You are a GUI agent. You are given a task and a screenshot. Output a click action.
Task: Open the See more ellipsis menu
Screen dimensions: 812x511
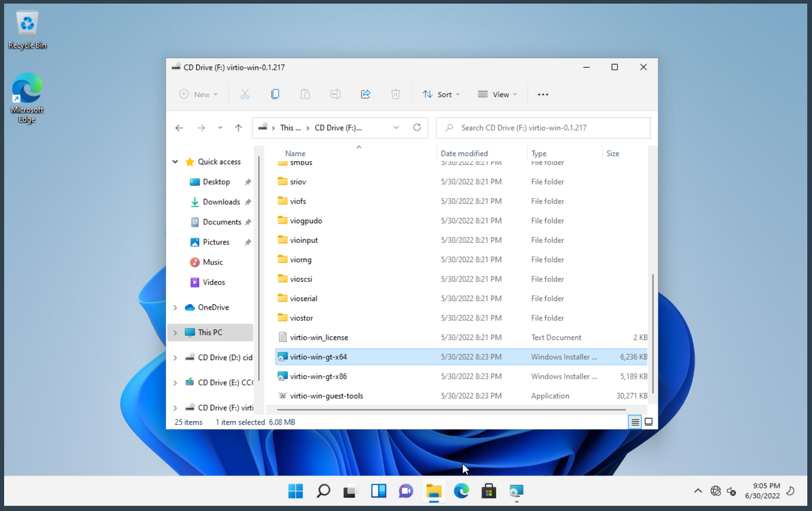tap(543, 95)
